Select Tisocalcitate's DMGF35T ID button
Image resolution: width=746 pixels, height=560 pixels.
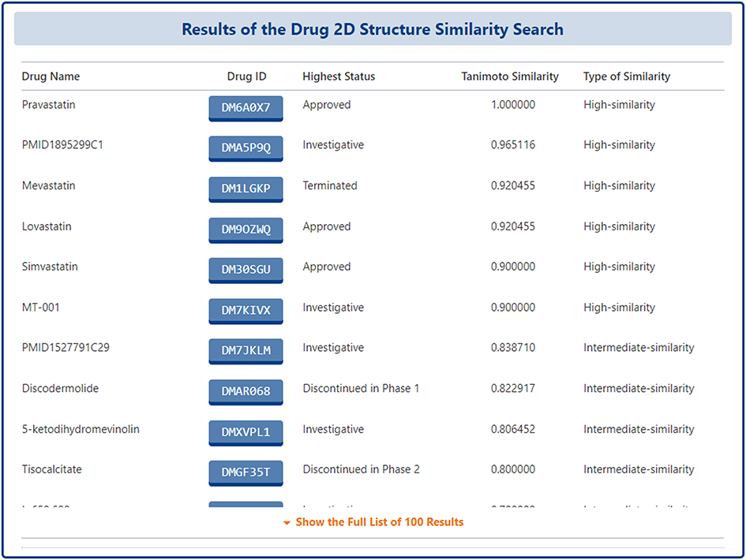point(246,472)
